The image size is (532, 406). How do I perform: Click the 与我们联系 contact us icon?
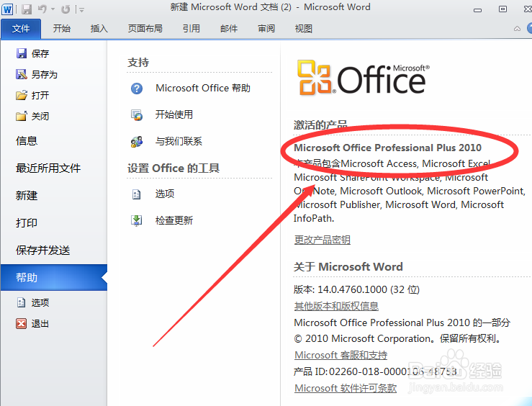137,142
